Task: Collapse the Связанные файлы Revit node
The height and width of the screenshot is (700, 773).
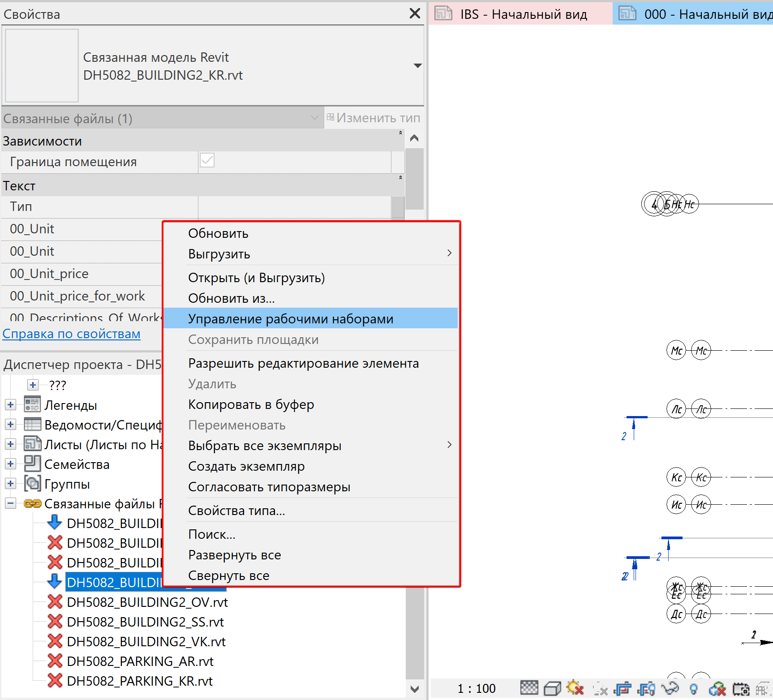Action: click(x=10, y=503)
